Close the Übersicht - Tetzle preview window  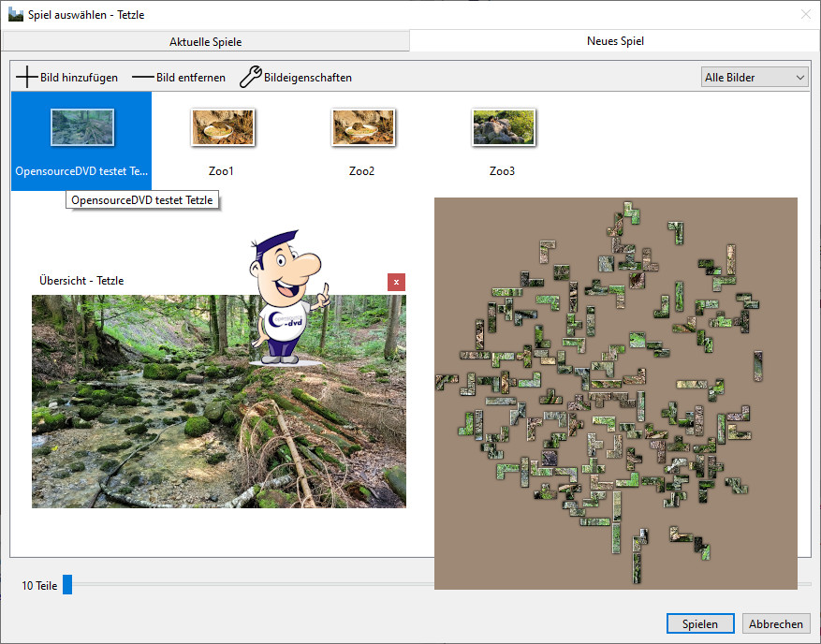pos(396,282)
